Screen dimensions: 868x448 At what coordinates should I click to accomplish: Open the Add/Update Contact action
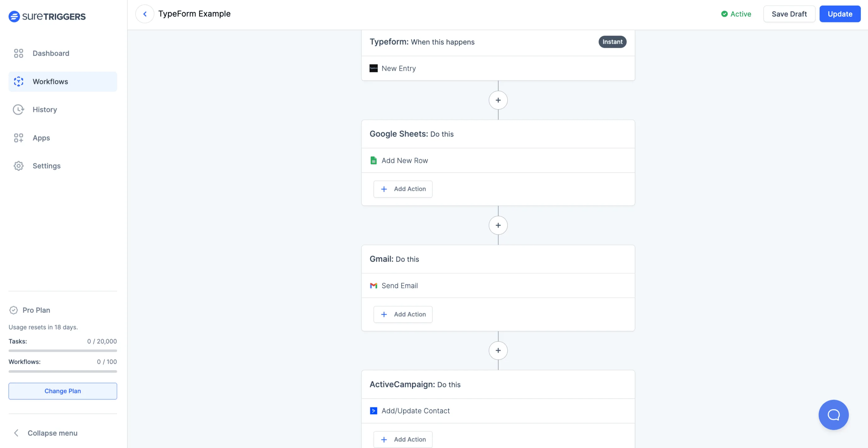point(498,411)
